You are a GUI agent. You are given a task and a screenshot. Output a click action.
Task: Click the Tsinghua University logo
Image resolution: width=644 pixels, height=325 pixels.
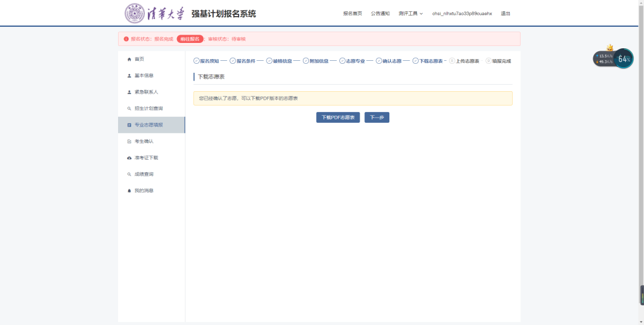click(154, 13)
